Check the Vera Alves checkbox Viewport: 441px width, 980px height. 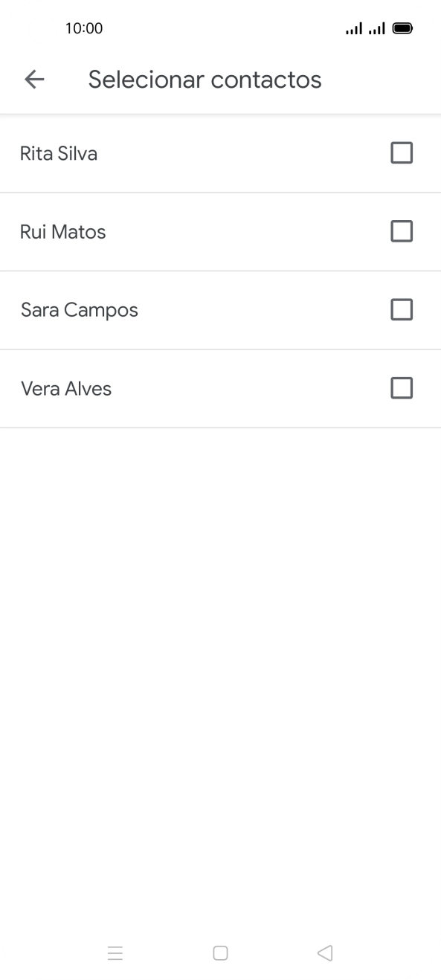[x=402, y=388]
